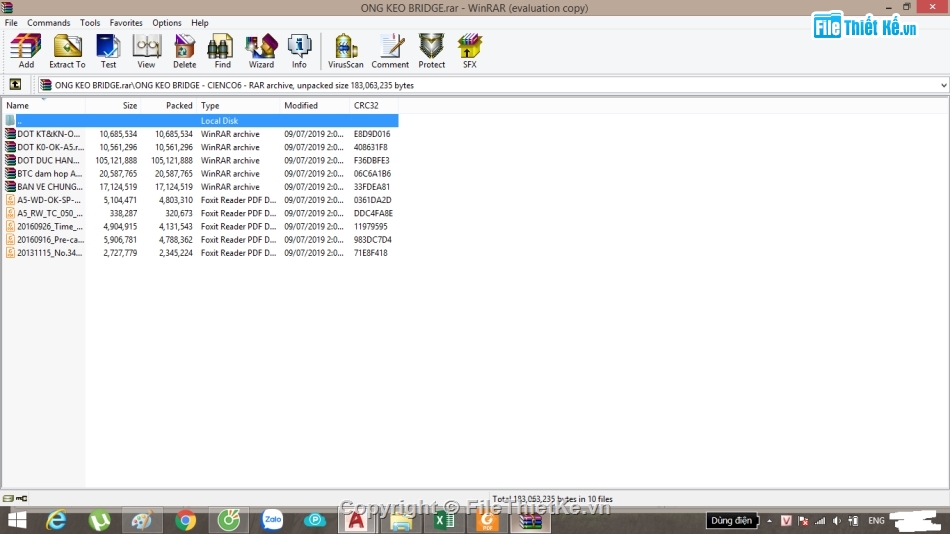
Task: Click the size value 105,121,888
Action: (x=116, y=161)
